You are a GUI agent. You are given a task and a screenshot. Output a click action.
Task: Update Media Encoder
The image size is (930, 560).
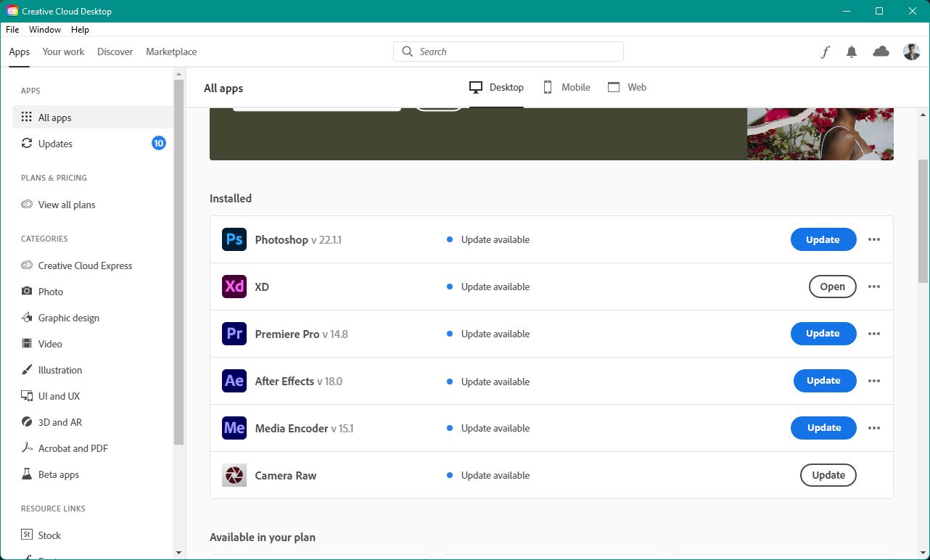point(823,428)
